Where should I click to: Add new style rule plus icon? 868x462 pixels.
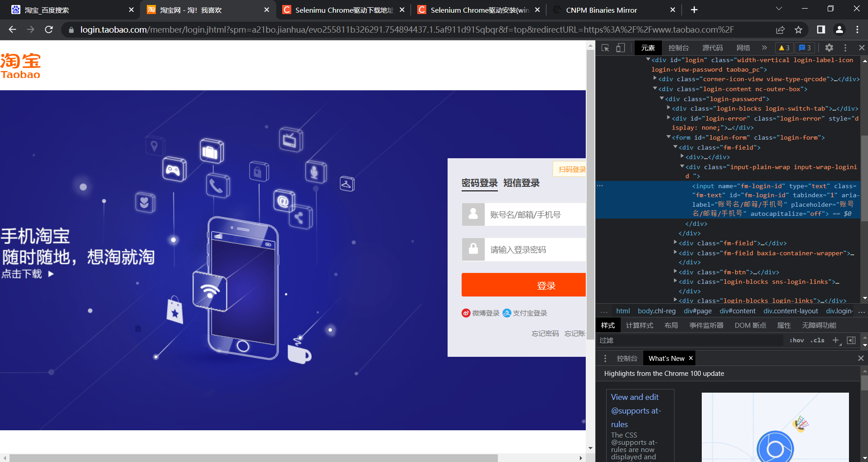[x=836, y=340]
